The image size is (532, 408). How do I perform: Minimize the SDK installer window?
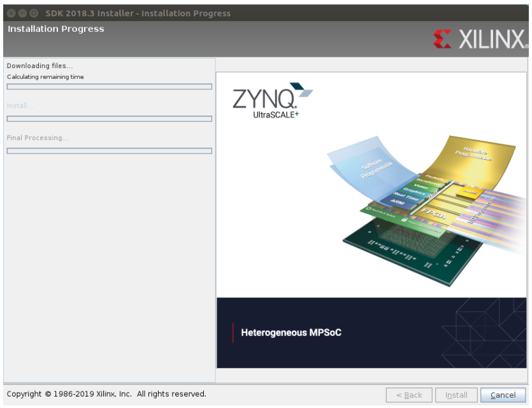pos(22,13)
